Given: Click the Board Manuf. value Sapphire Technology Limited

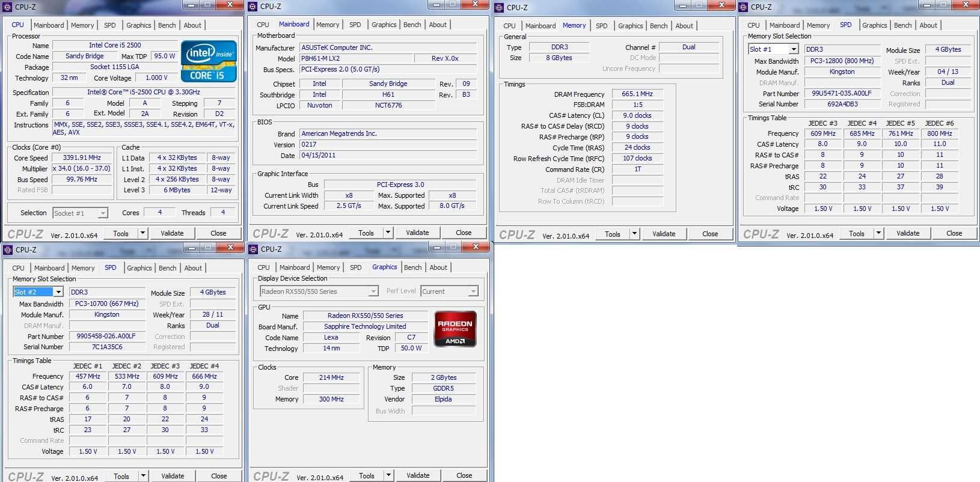Looking at the screenshot, I should (365, 326).
